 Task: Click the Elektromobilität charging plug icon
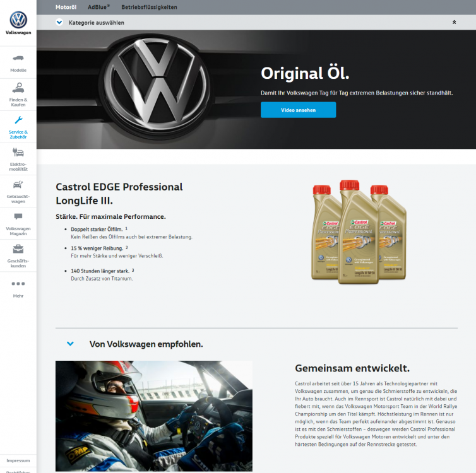18,152
